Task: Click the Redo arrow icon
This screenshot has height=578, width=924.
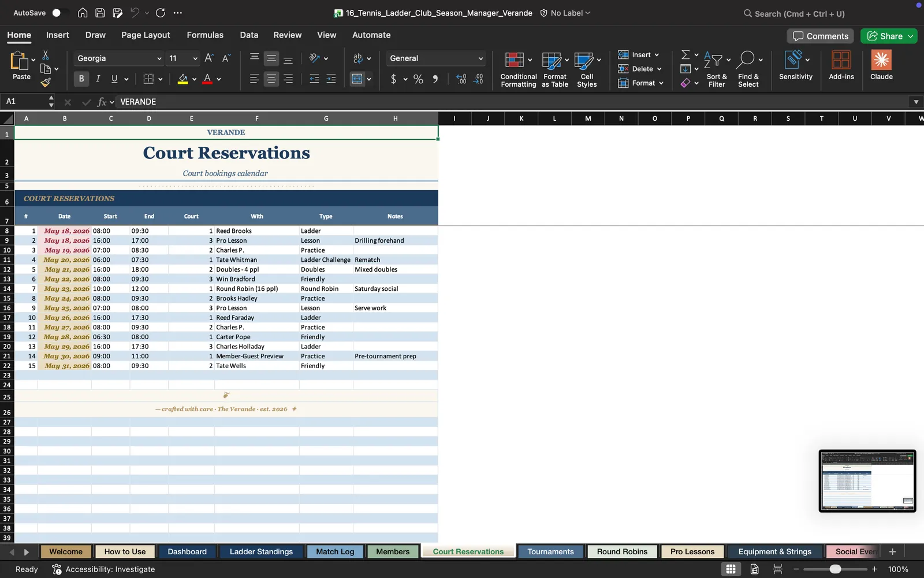Action: point(161,13)
